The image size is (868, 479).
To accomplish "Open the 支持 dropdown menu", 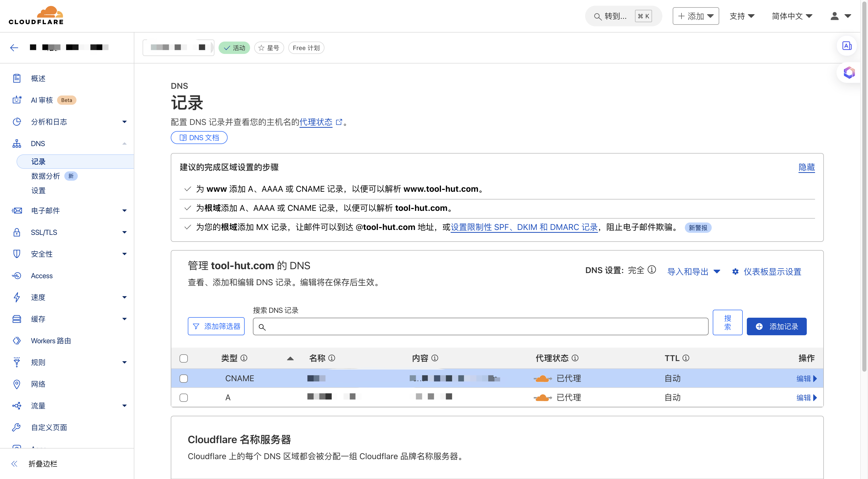I will pos(742,16).
